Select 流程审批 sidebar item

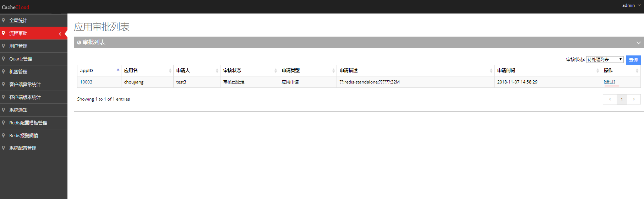(x=34, y=33)
